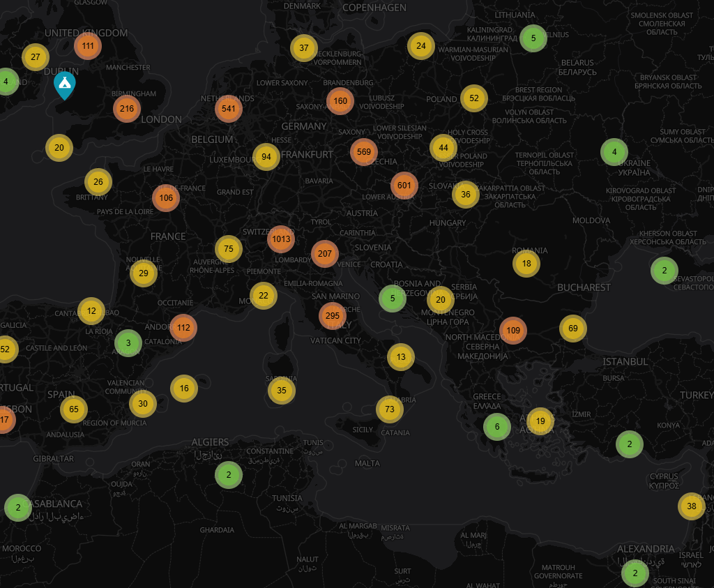Click the 106 cluster in northern France
Screen dimensions: 714x588
pos(166,198)
